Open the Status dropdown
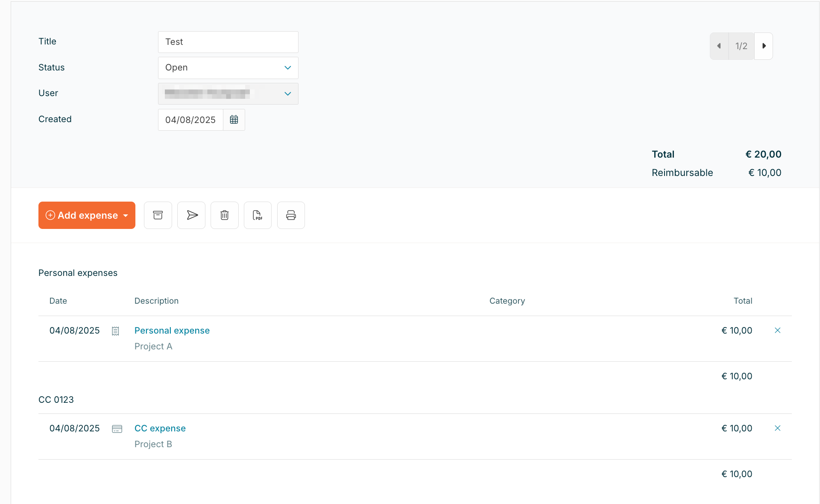The image size is (820, 504). click(x=228, y=68)
